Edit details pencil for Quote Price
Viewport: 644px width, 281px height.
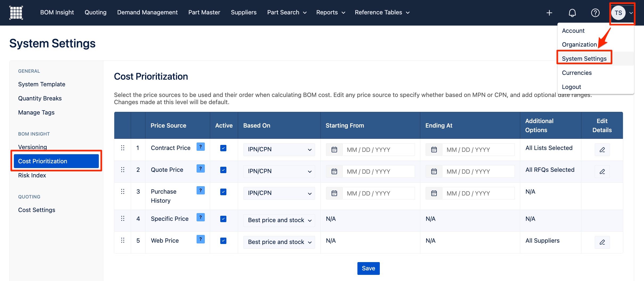click(x=602, y=172)
